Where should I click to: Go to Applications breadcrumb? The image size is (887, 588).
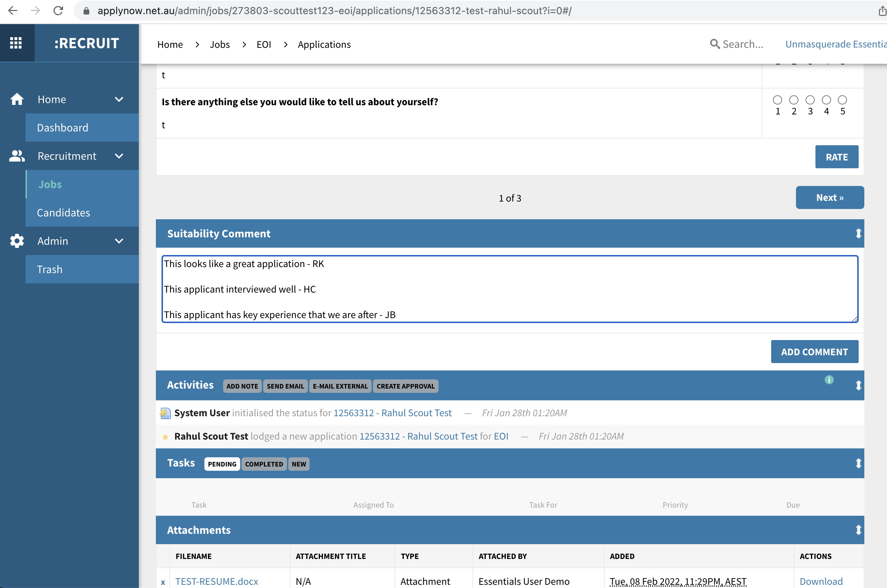point(324,44)
